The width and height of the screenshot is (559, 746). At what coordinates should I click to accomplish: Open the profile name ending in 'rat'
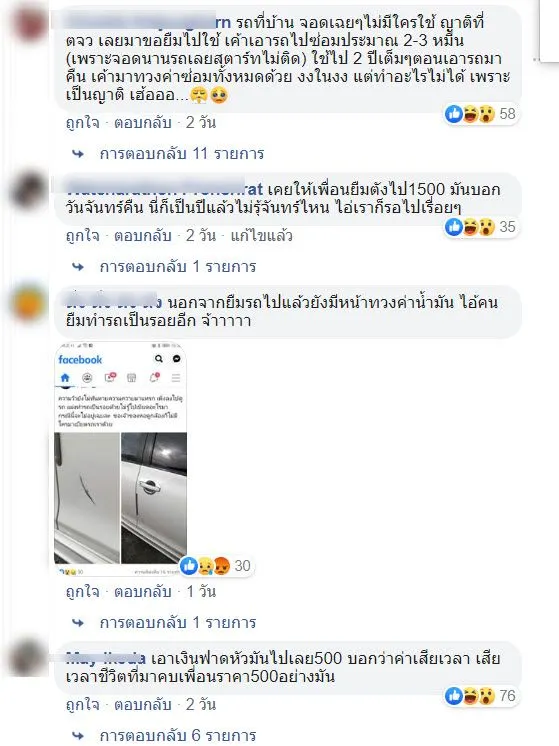(164, 189)
